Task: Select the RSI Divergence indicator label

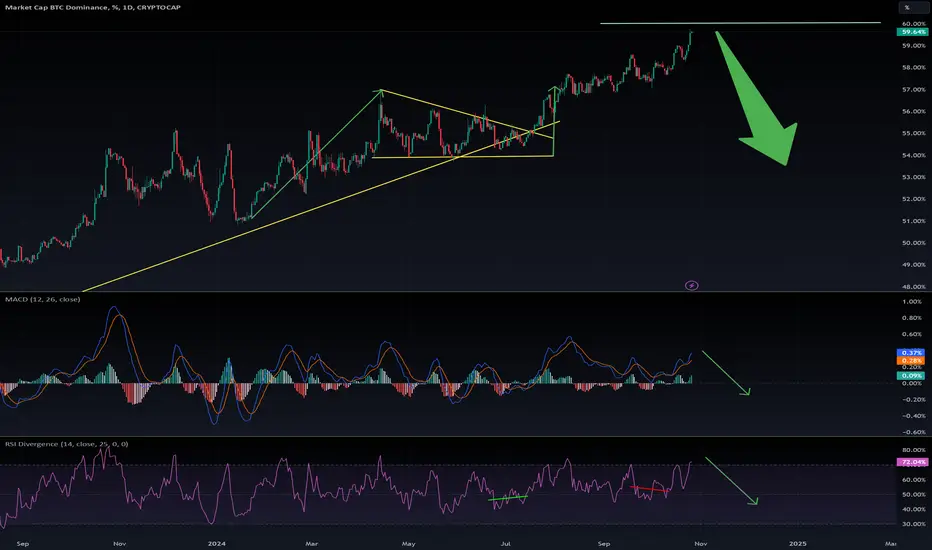Action: click(x=67, y=444)
